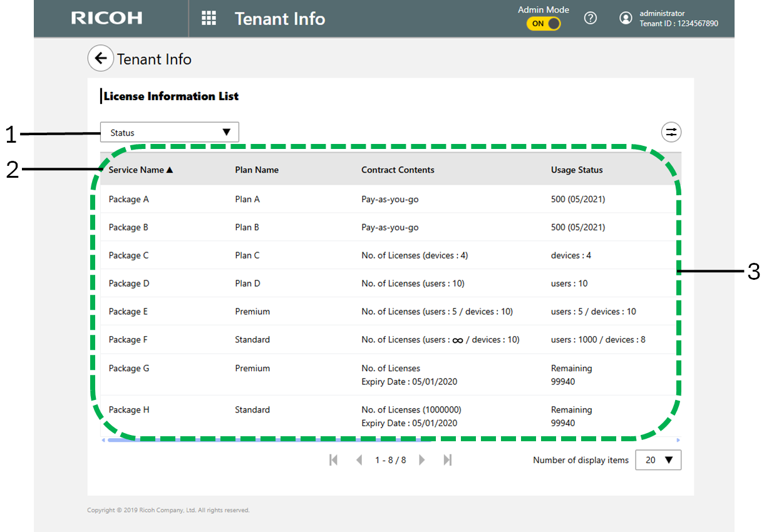Click the Plan Name column header
This screenshot has width=764, height=532.
[257, 170]
